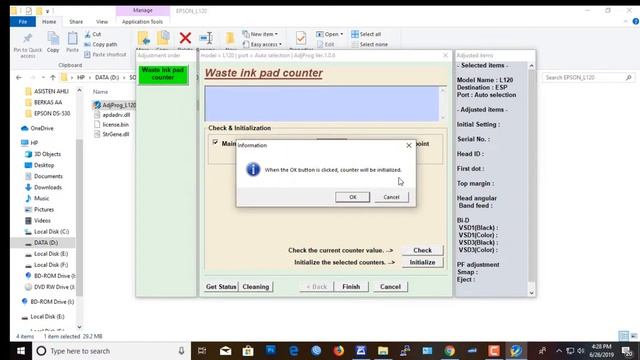Open the New item dropdown

pyautogui.click(x=260, y=34)
